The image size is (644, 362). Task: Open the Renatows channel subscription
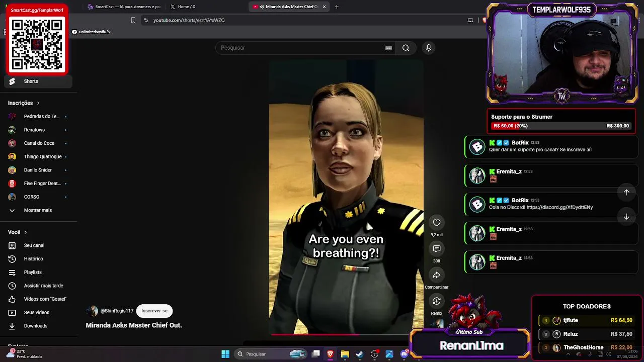coord(38,130)
